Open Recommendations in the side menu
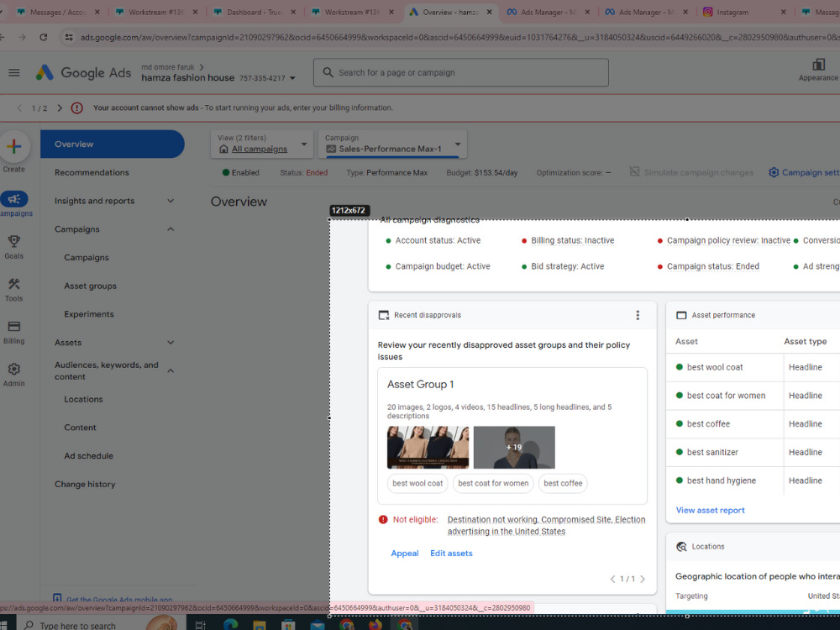The height and width of the screenshot is (630, 840). 92,172
